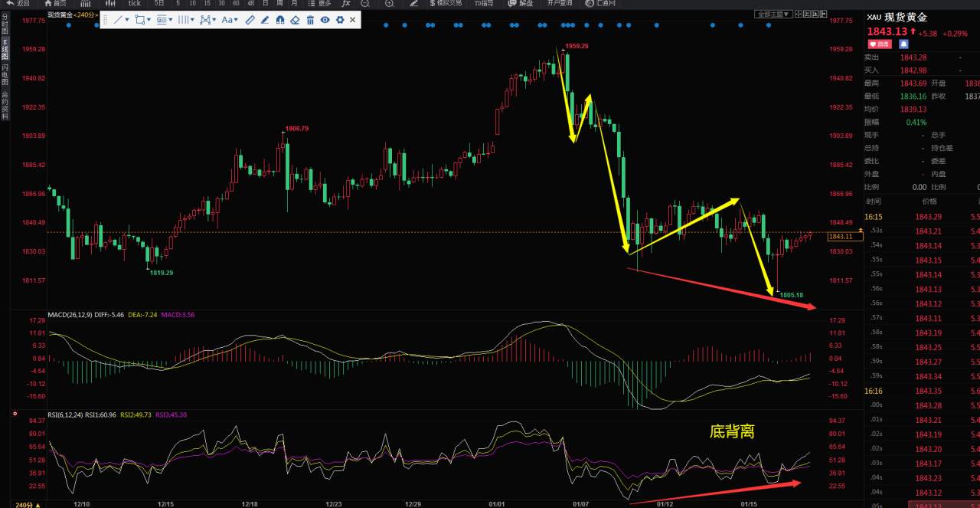Select the 15 minute timeframe

pos(207,3)
